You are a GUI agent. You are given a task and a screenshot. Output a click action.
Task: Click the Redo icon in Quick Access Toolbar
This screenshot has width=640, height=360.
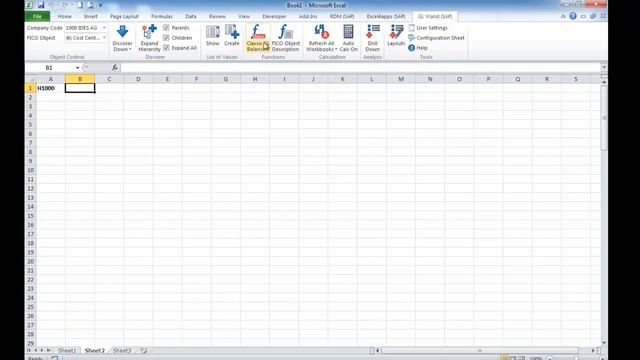pyautogui.click(x=65, y=5)
